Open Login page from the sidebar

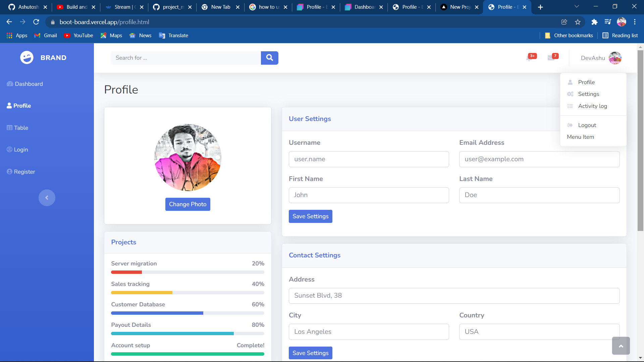(x=17, y=150)
